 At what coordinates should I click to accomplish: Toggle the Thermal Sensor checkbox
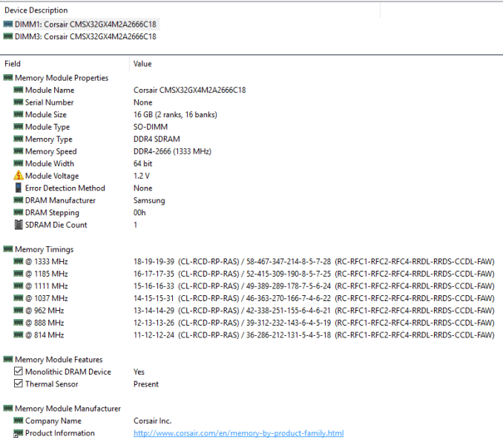pyautogui.click(x=19, y=384)
